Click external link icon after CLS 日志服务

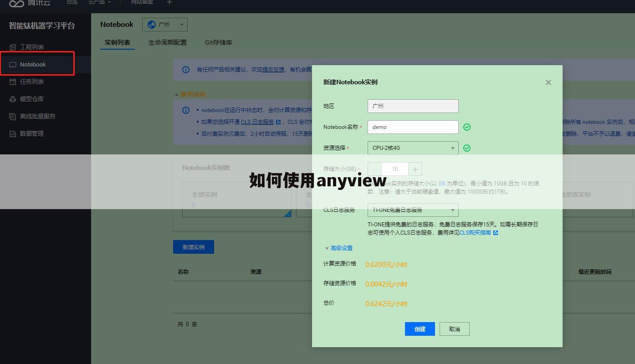click(x=278, y=122)
